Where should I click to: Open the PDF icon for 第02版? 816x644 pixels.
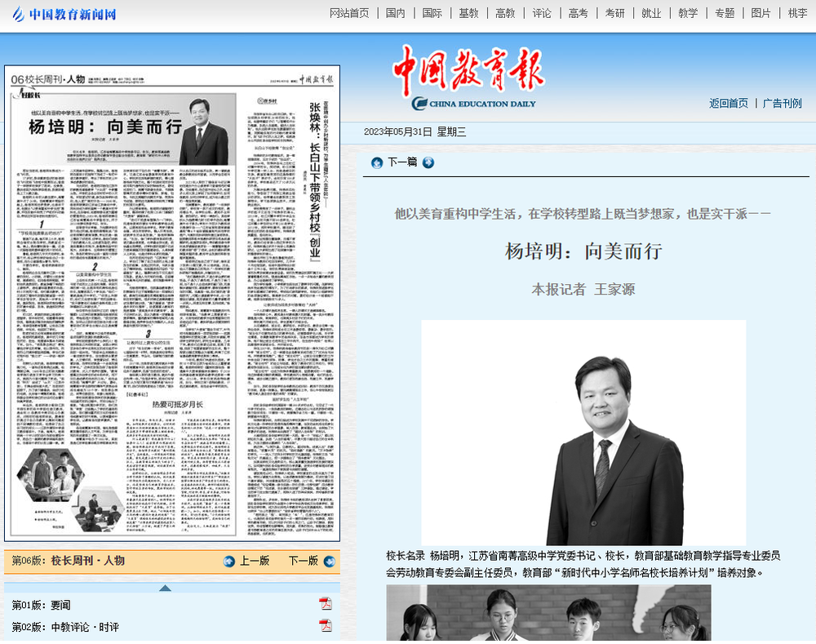pyautogui.click(x=326, y=625)
